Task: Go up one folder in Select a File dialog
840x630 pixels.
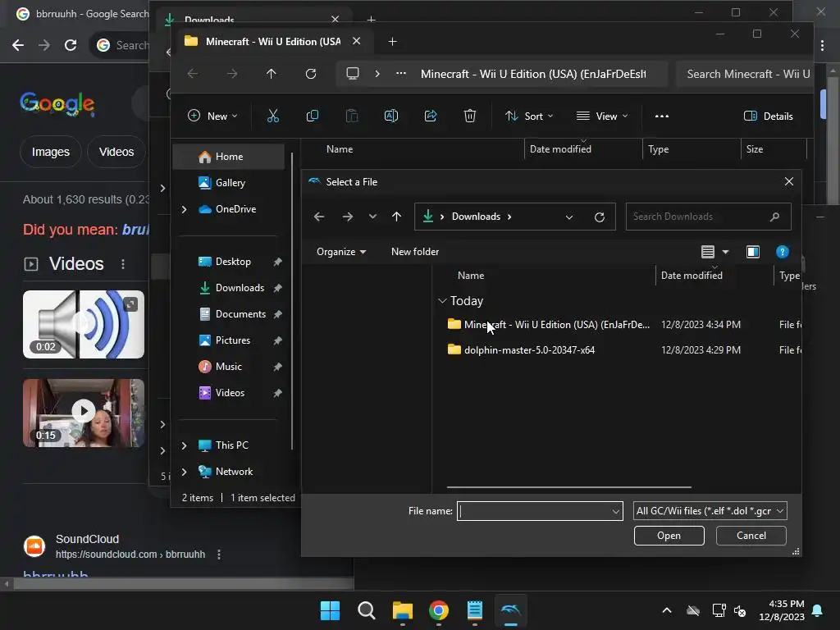Action: [x=396, y=217]
